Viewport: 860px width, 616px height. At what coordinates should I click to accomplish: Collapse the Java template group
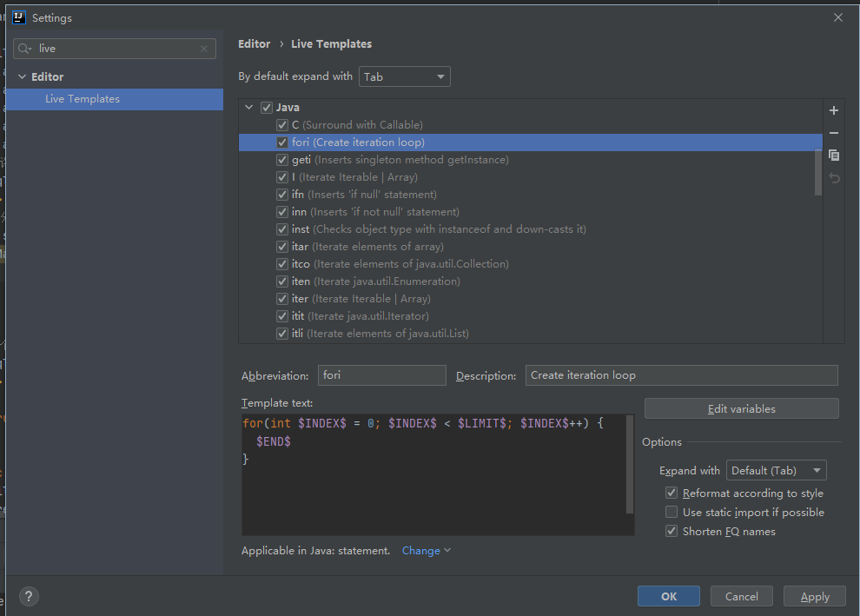[249, 108]
